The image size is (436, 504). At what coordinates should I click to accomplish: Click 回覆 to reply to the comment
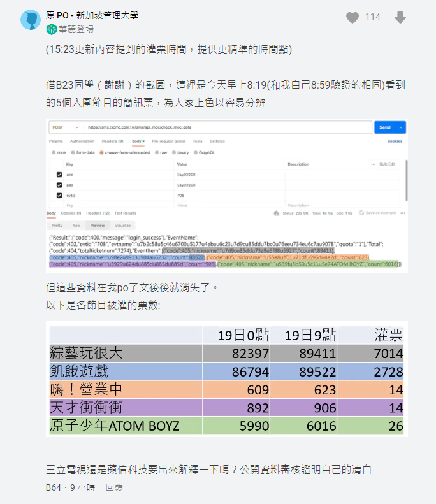pos(115,487)
